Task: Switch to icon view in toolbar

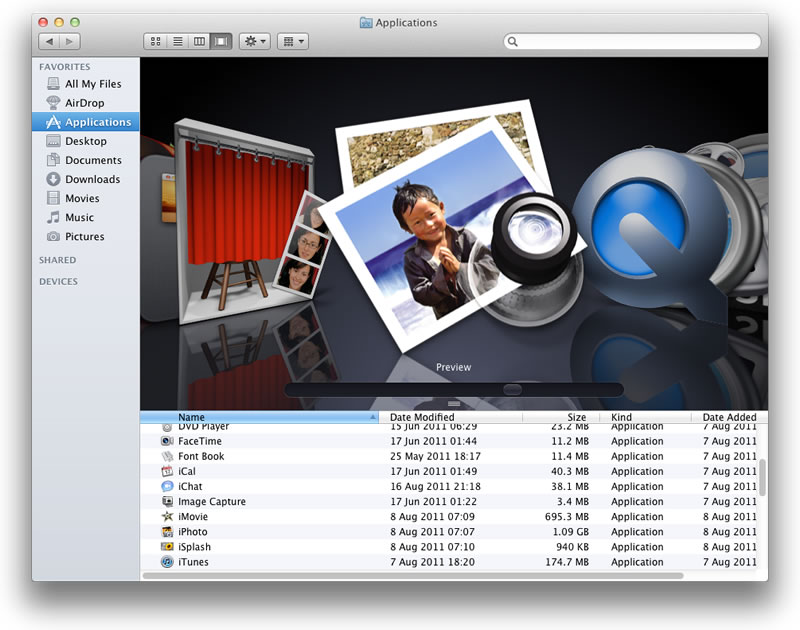Action: click(x=156, y=41)
